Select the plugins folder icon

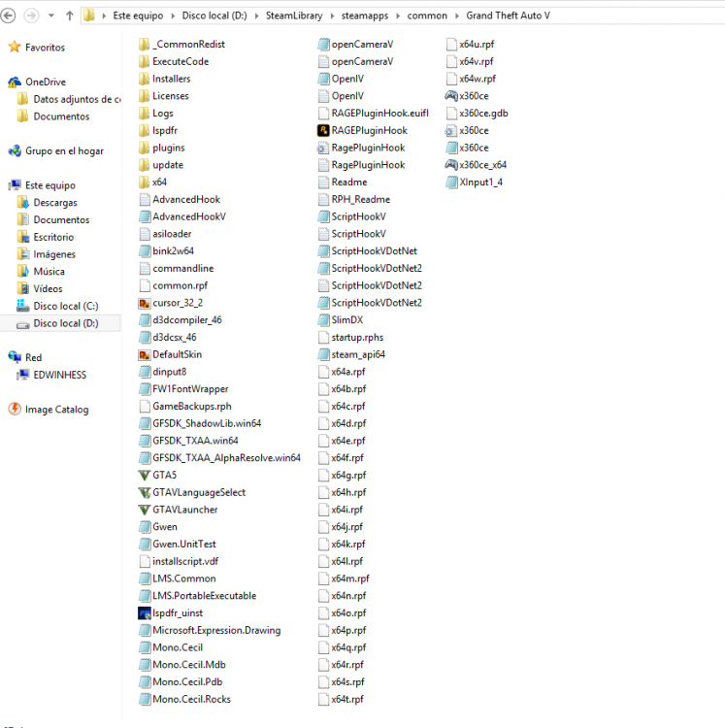click(145, 148)
